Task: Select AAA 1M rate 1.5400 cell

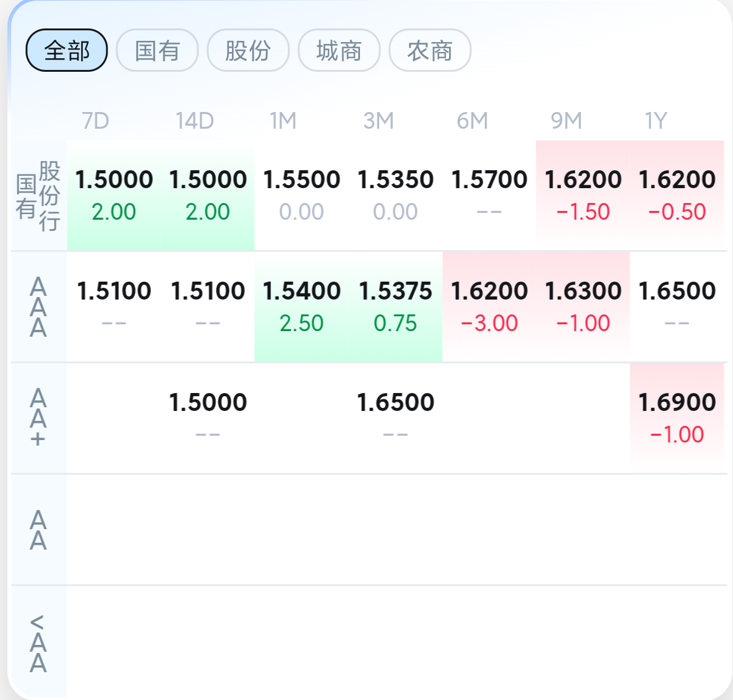Action: [301, 307]
